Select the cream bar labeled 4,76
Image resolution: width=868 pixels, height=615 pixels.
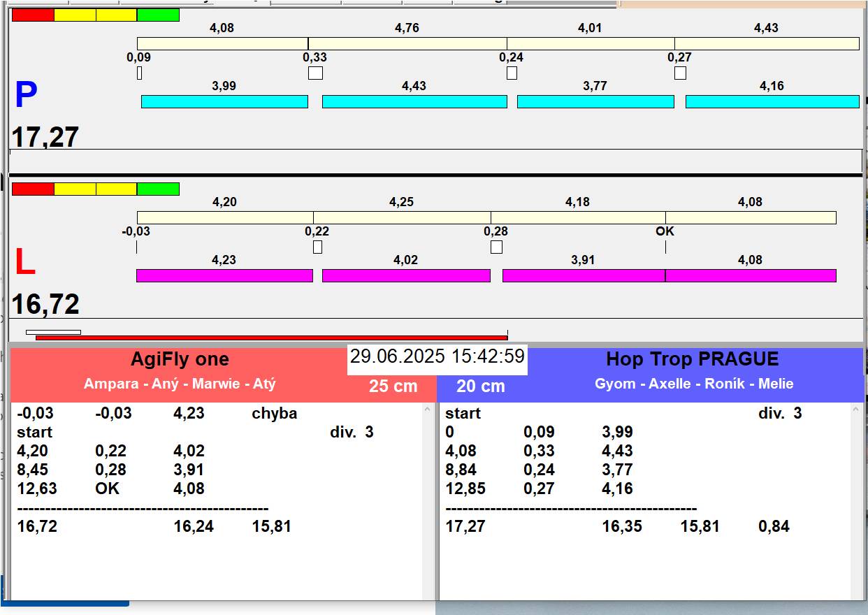pos(407,43)
